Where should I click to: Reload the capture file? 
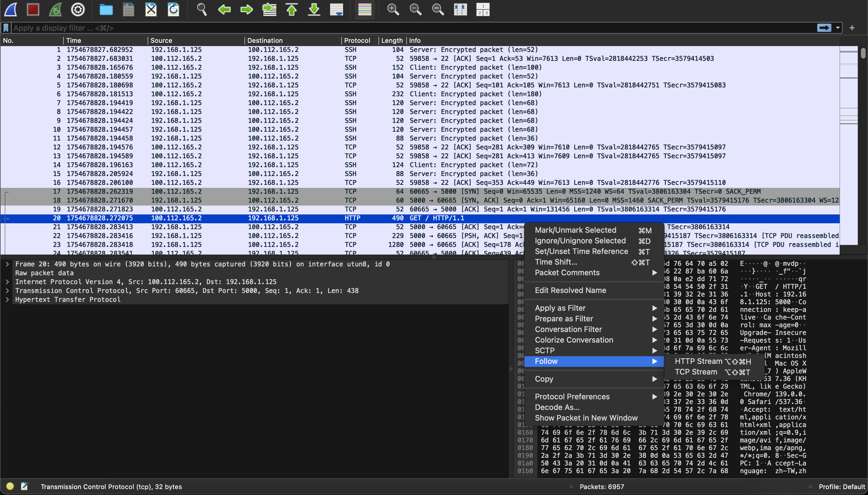(x=173, y=9)
